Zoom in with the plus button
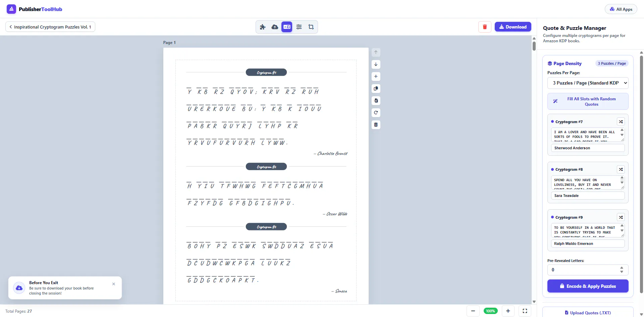 click(x=508, y=311)
